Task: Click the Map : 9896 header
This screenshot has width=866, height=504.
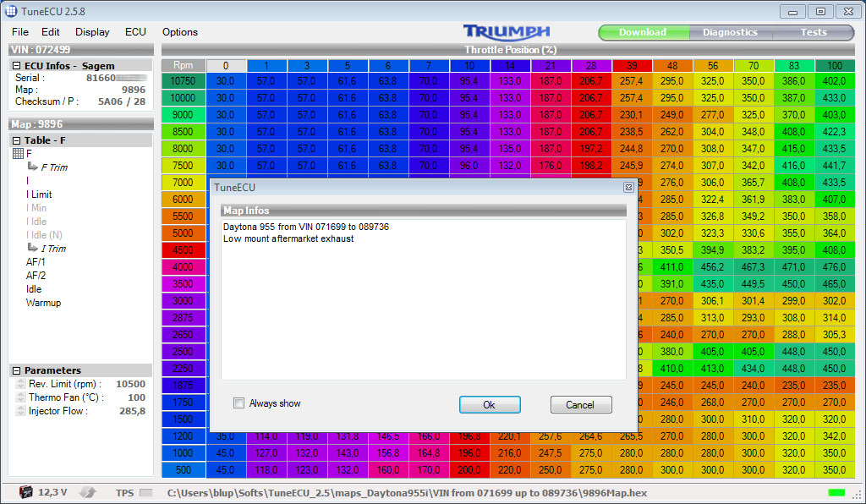Action: [x=80, y=124]
